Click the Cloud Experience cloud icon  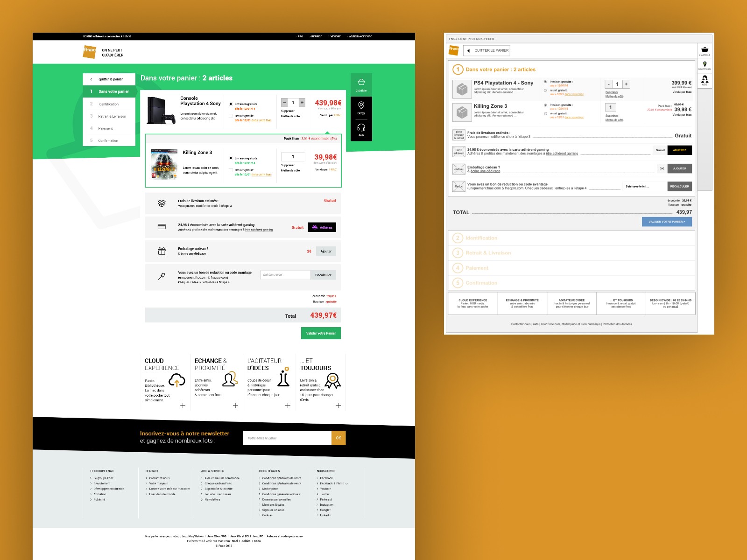[x=177, y=381]
